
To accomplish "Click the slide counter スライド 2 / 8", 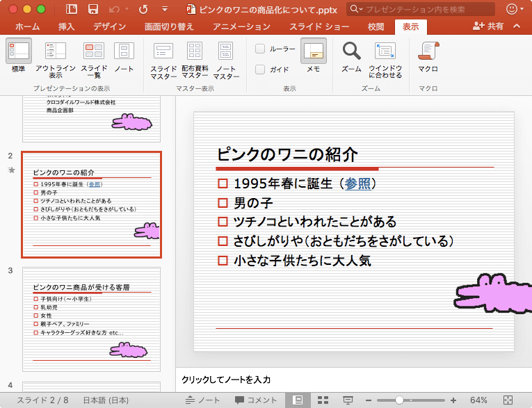I will [x=42, y=400].
